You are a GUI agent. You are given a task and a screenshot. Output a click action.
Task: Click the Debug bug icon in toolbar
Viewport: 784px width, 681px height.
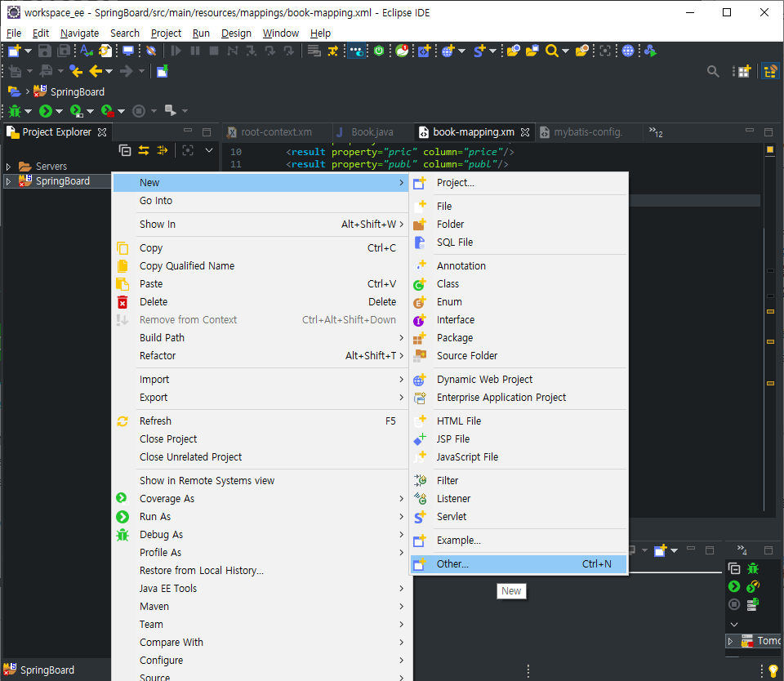pyautogui.click(x=15, y=111)
